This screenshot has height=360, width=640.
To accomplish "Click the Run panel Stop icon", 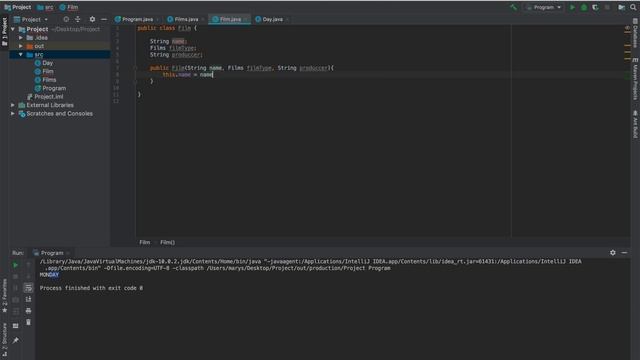I will coord(16,276).
